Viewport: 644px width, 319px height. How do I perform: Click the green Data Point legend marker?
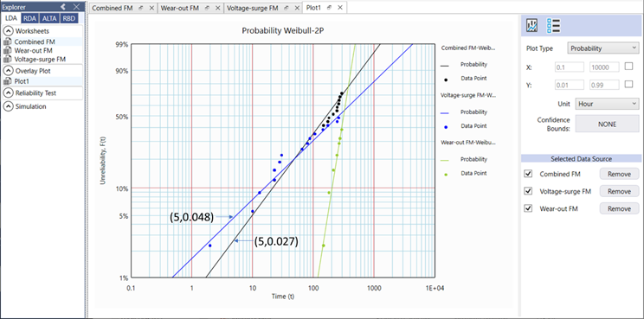[447, 175]
